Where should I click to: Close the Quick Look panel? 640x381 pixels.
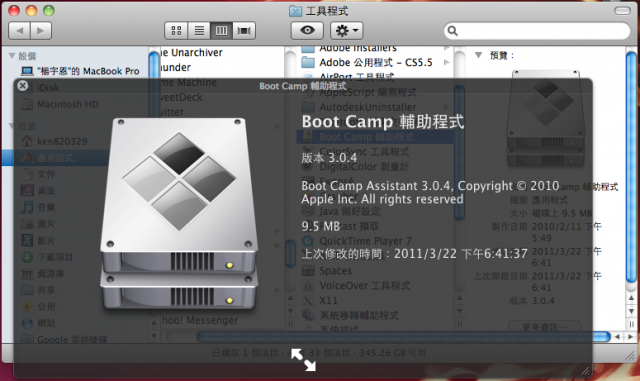[23, 85]
